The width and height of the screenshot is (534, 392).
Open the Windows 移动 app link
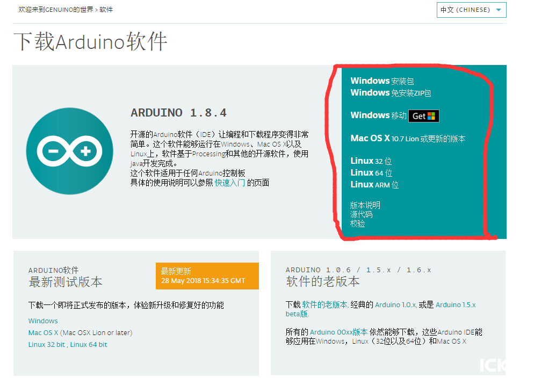tap(378, 115)
